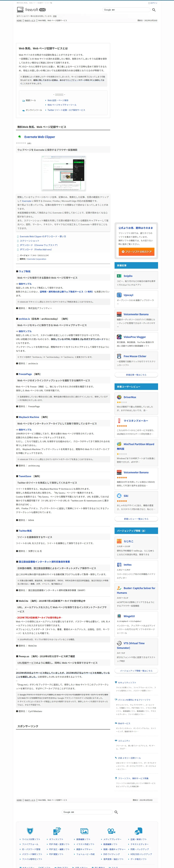Focus the top Google search field

[x=126, y=10]
